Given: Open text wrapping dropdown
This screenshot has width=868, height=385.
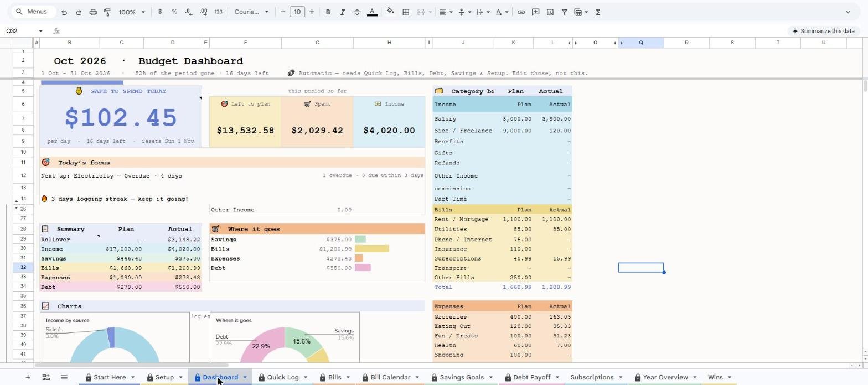Looking at the screenshot, I should [x=483, y=12].
